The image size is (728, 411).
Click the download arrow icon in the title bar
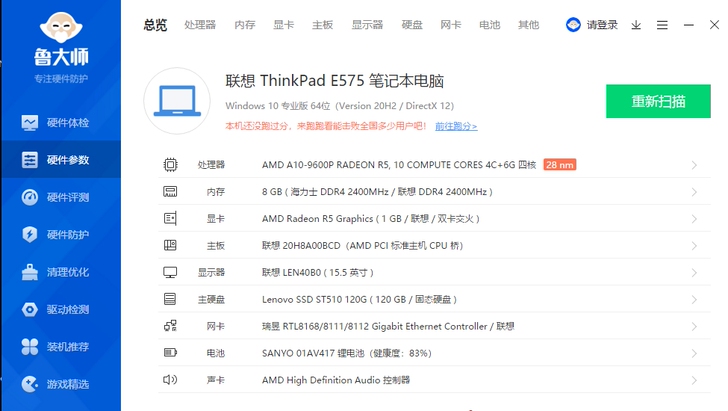pos(636,25)
